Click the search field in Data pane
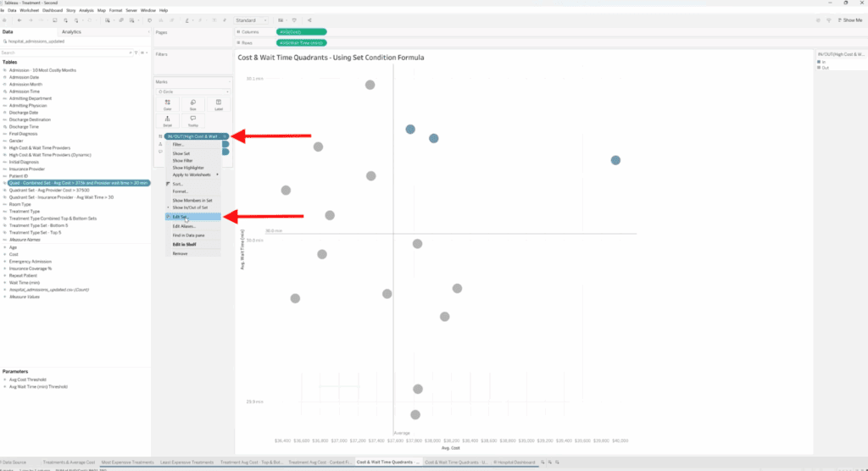The height and width of the screenshot is (471, 868). (x=66, y=53)
